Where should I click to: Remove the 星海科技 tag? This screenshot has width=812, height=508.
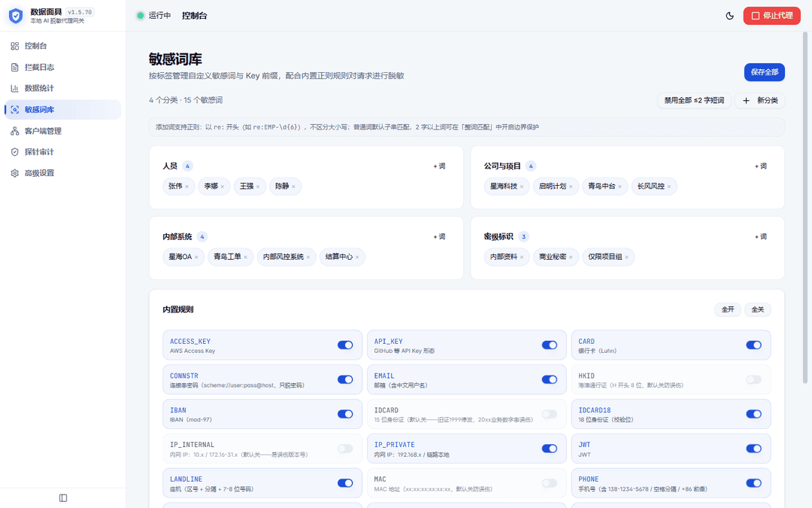coord(522,187)
